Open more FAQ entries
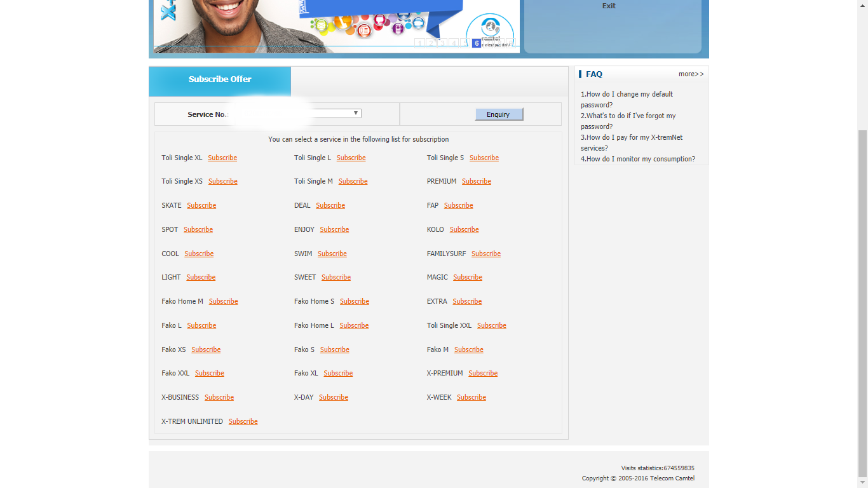This screenshot has width=868, height=488. [691, 74]
